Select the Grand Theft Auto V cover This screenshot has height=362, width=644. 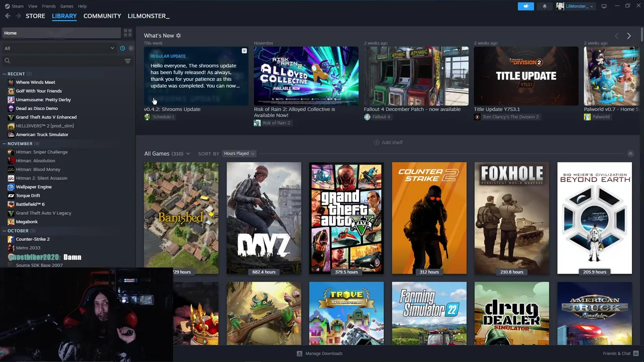(346, 218)
